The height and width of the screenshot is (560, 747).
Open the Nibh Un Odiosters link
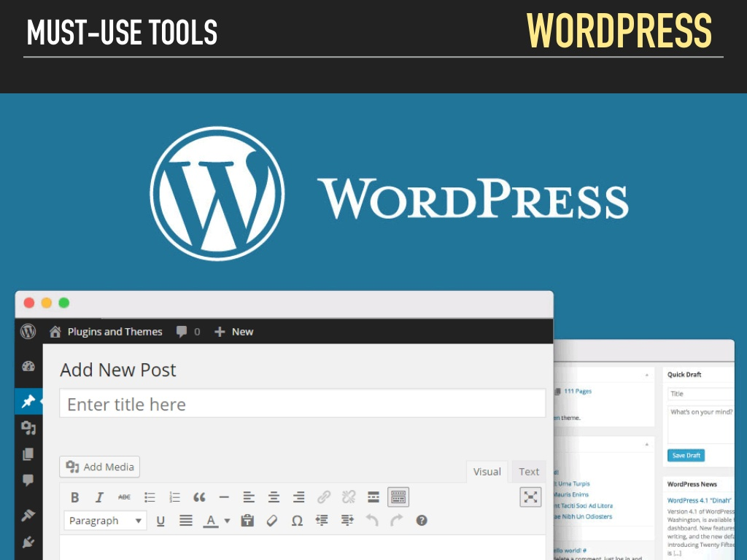583,516
